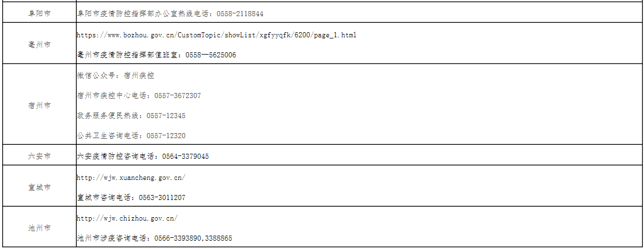Click the Bozhou duty room phone 0558—5625006
The image size is (644, 249).
210,55
